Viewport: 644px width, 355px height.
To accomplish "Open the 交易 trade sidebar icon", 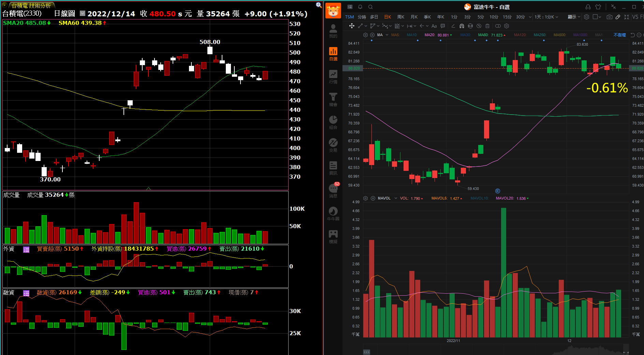I will coord(333,145).
